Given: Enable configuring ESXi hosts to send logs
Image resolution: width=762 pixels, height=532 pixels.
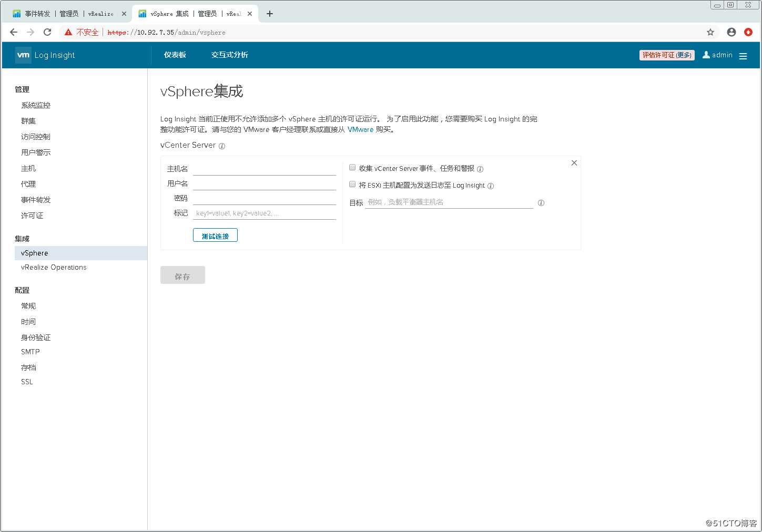Looking at the screenshot, I should coord(352,184).
